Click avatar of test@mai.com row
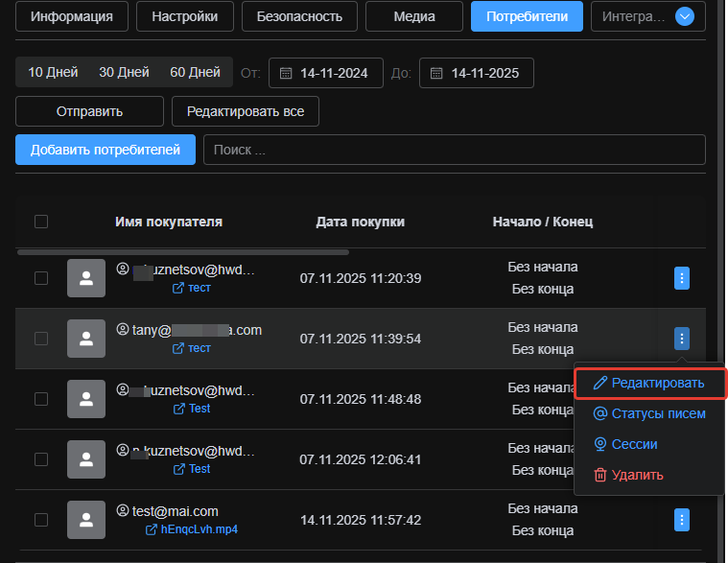The width and height of the screenshot is (728, 563). tap(86, 520)
